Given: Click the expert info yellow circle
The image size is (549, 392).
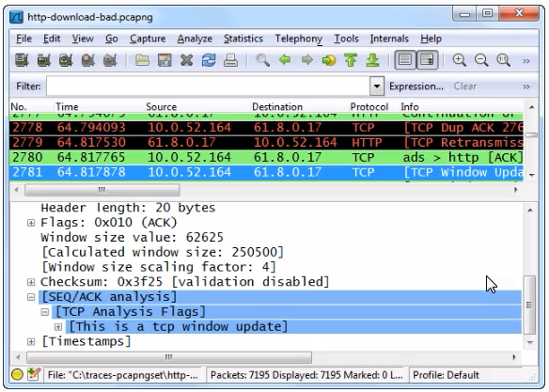Looking at the screenshot, I should tap(17, 374).
